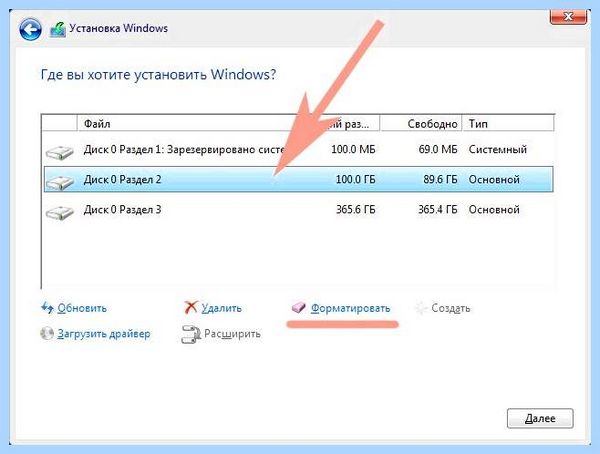Image resolution: width=600 pixels, height=454 pixels.
Task: Click the refresh arrows icon beside Обновить
Action: click(47, 308)
